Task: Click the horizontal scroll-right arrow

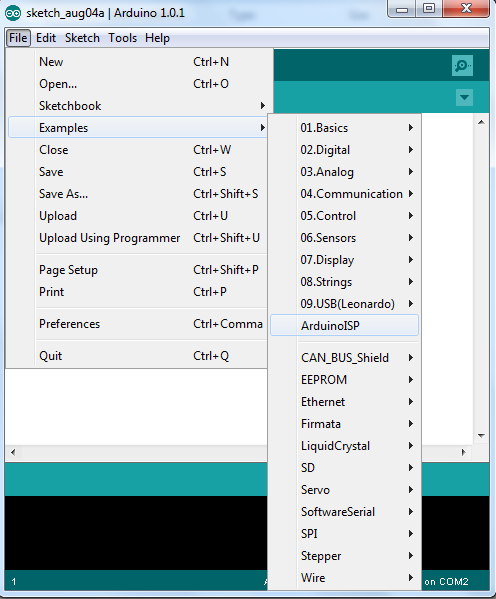Action: (464, 452)
